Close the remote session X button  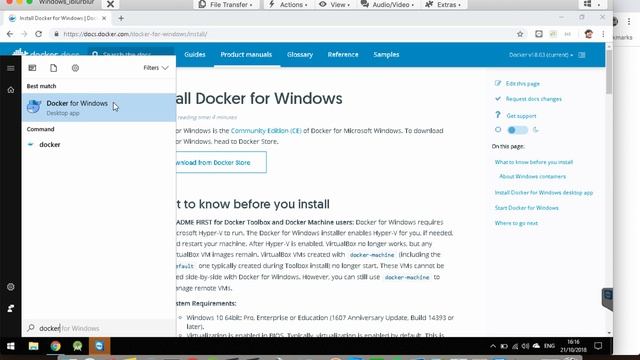click(110, 4)
